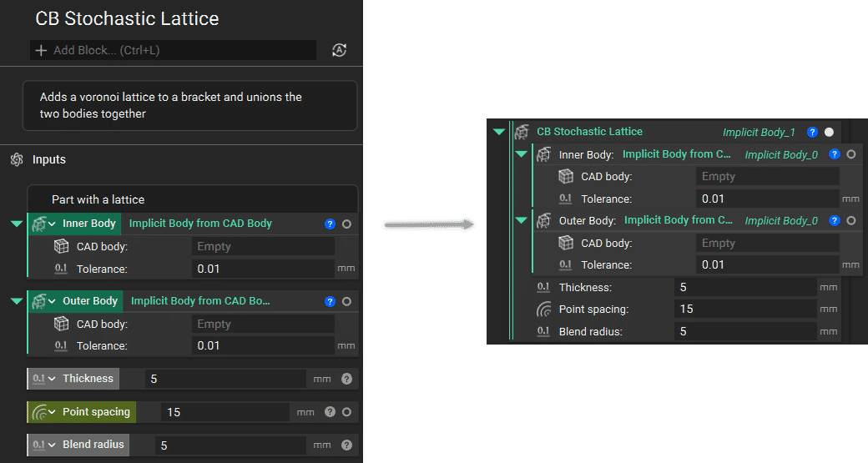
Task: Click the Implicit Body_1 output name
Action: tap(759, 133)
